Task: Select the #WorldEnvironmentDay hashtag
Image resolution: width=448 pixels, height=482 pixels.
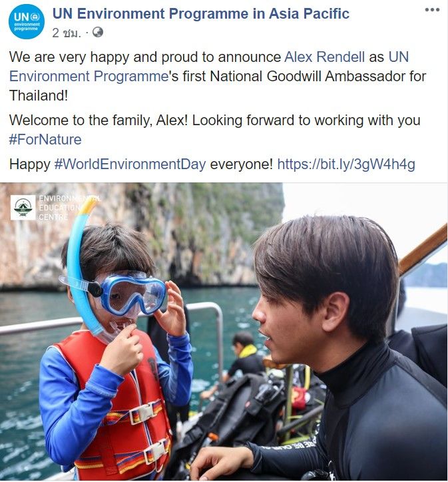Action: pos(130,164)
